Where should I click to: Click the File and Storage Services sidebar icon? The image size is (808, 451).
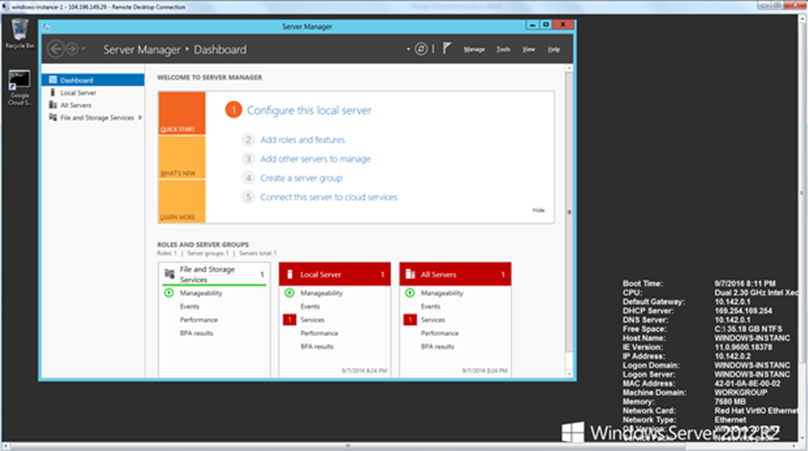[x=53, y=118]
